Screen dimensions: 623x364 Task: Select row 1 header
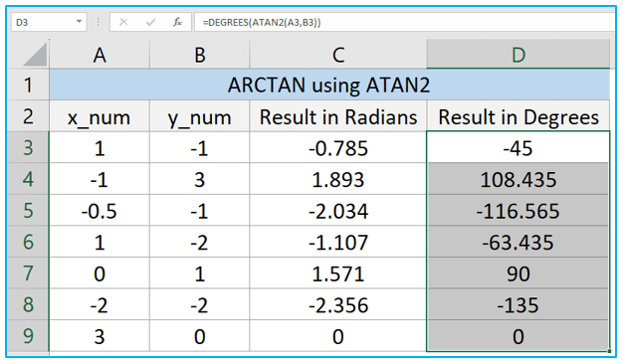click(x=28, y=85)
